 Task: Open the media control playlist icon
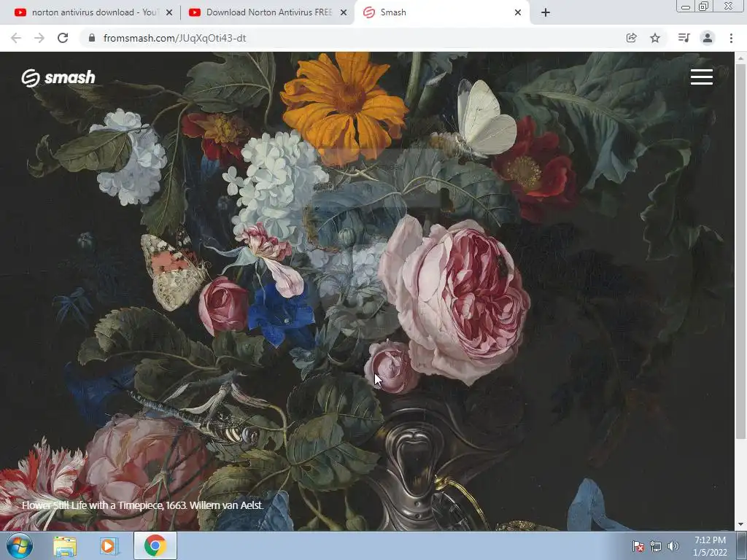(684, 38)
